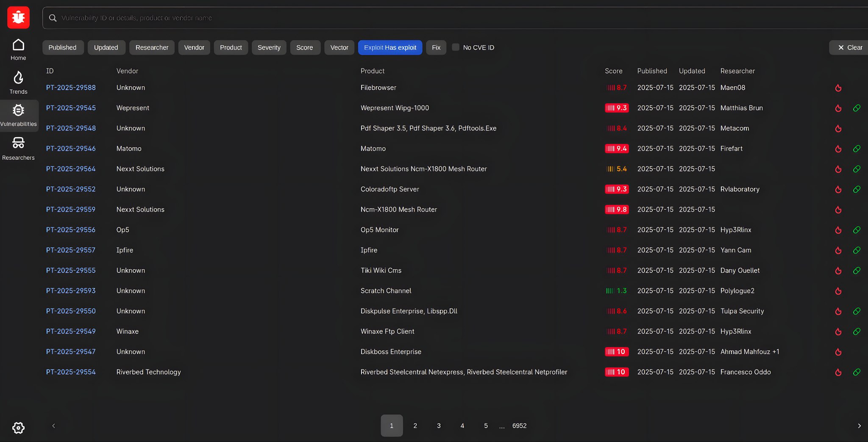The image size is (868, 442).
Task: Go to page 3 of results
Action: [x=439, y=425]
